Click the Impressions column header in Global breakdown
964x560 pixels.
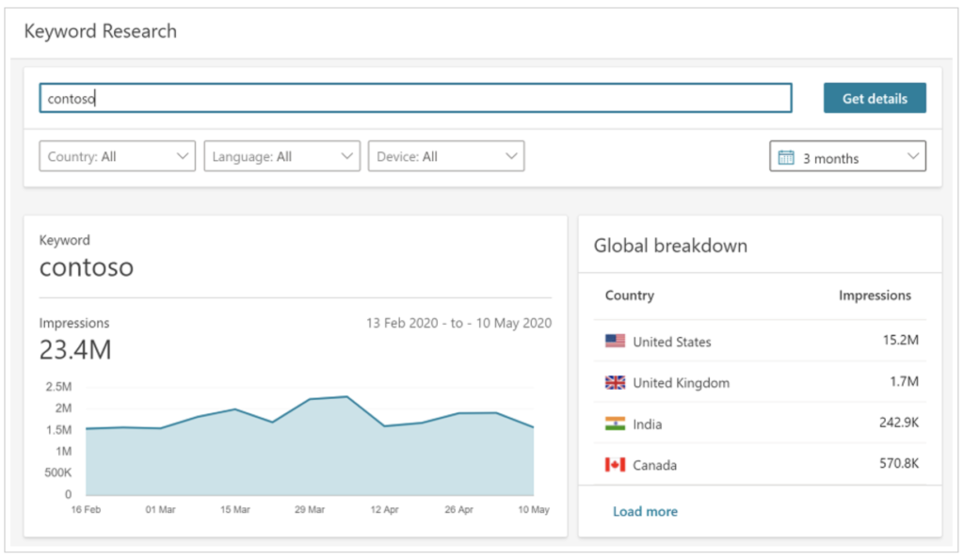click(875, 296)
